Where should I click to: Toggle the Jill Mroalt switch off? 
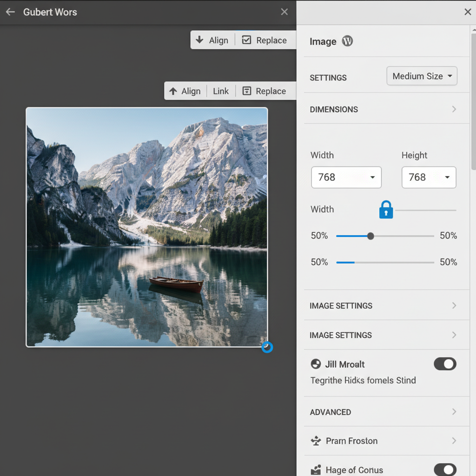click(445, 364)
